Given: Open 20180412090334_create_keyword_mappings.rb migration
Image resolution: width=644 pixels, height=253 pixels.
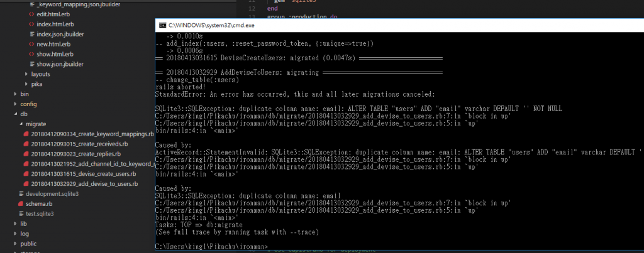Looking at the screenshot, I should (92, 134).
